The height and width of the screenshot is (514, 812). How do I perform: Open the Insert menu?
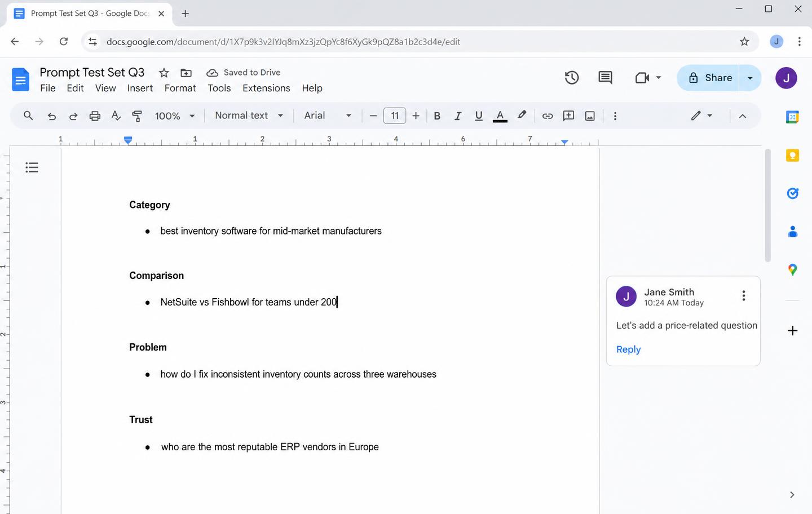pyautogui.click(x=140, y=88)
